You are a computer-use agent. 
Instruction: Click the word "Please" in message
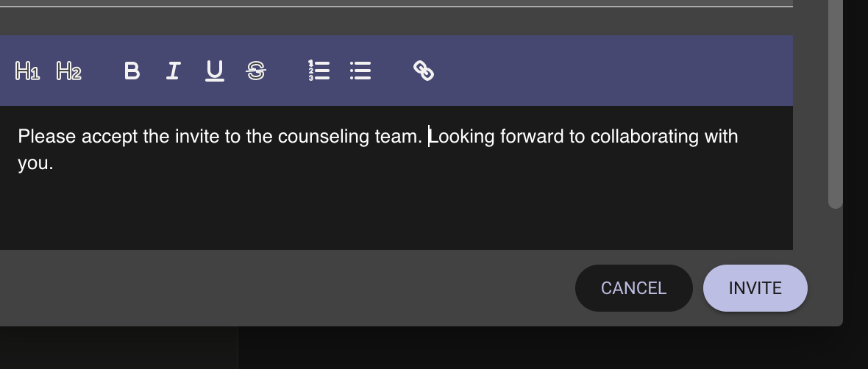point(47,137)
